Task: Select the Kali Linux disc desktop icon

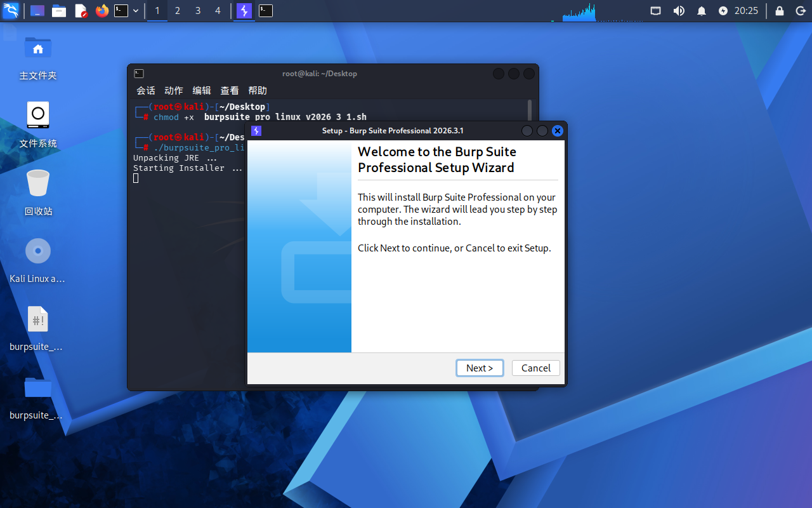Action: (38, 260)
